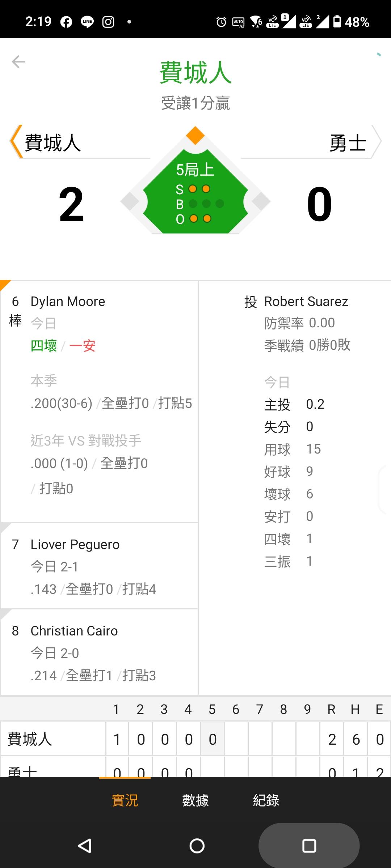Tap the back arrow icon
This screenshot has height=868, width=391.
[x=18, y=62]
